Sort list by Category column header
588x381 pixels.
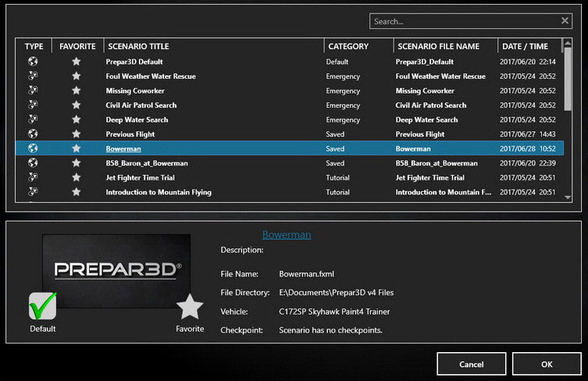click(x=347, y=47)
